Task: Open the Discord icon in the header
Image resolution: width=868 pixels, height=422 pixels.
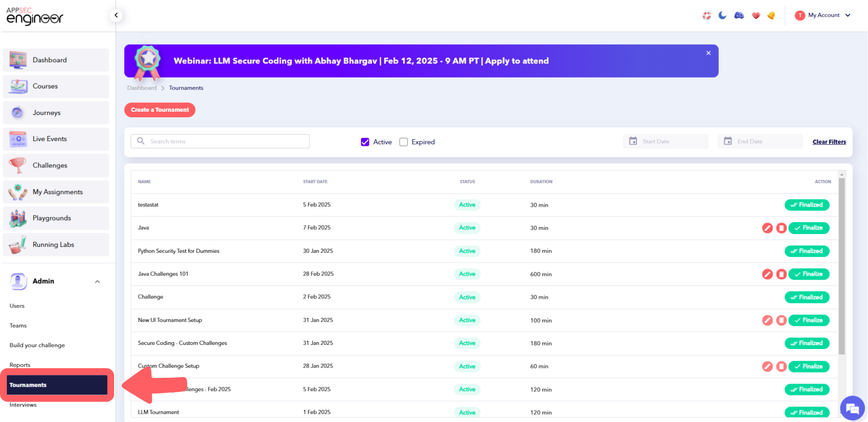Action: tap(739, 15)
